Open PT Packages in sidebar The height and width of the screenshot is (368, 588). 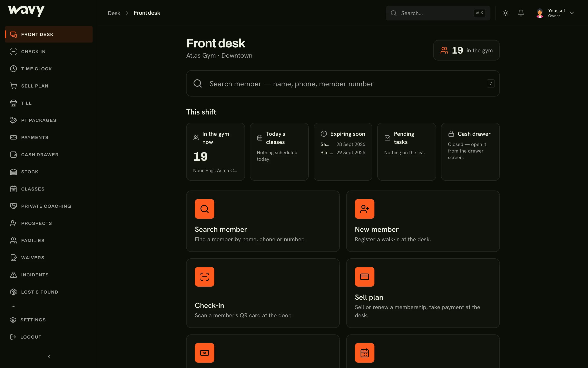[49, 120]
